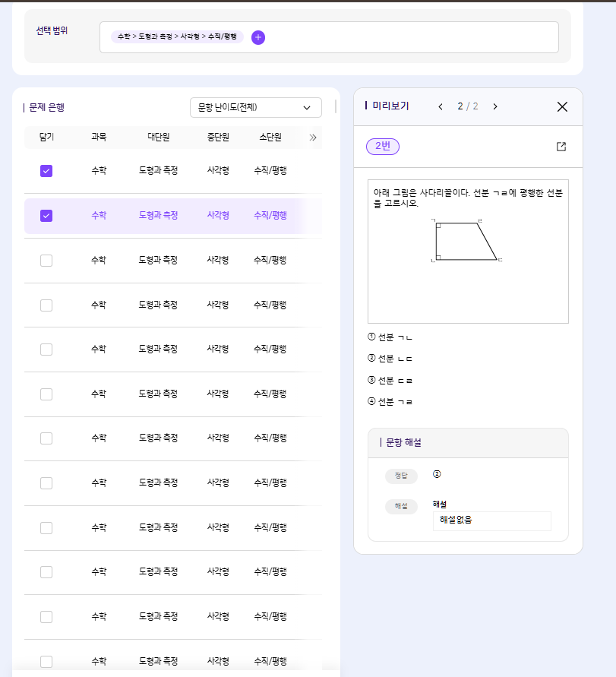Click the 2번 question number badge
616x677 pixels.
pos(383,147)
